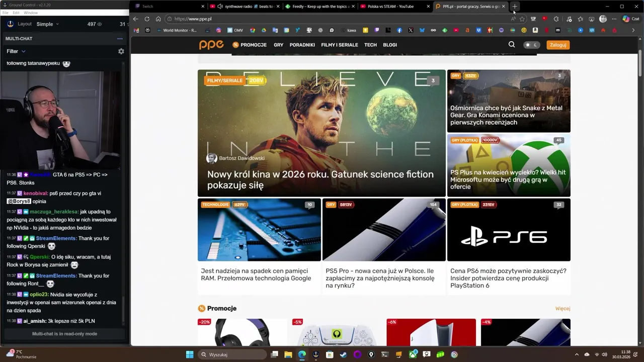Reload the page with refresh icon
Viewport: 644px width, 362px height.
(147, 19)
